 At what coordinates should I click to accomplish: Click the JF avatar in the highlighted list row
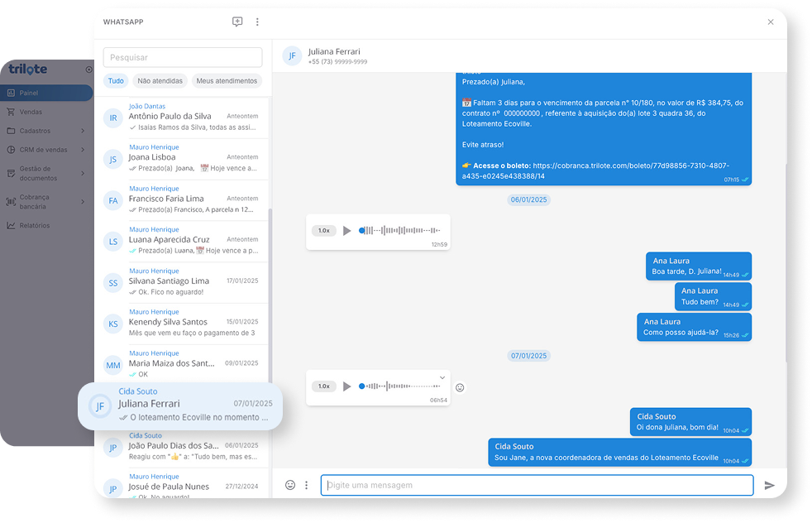(x=100, y=406)
